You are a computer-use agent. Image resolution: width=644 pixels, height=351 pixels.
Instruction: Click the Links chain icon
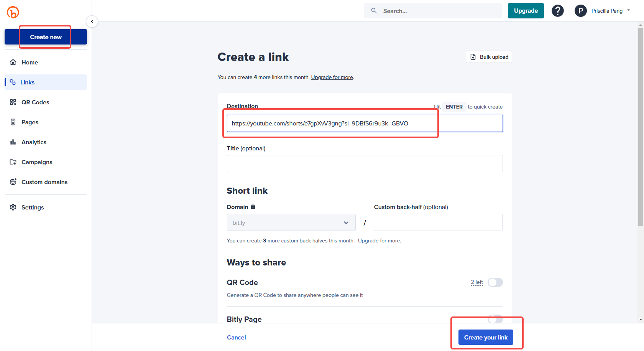tap(13, 82)
